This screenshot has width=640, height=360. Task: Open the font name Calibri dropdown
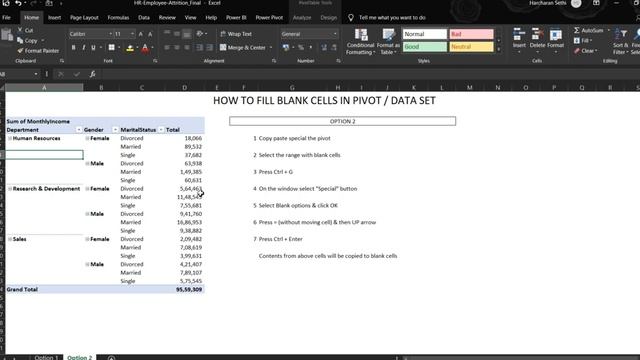(110, 34)
